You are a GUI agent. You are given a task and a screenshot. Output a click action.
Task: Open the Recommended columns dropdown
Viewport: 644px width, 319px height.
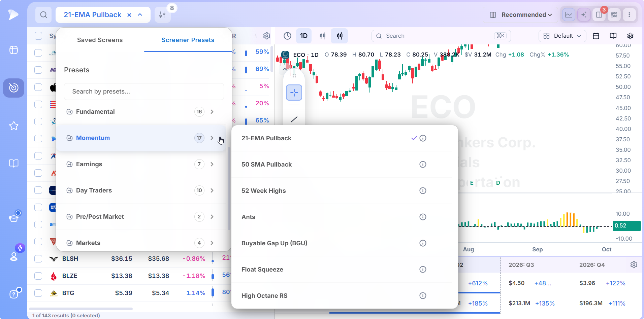[521, 15]
